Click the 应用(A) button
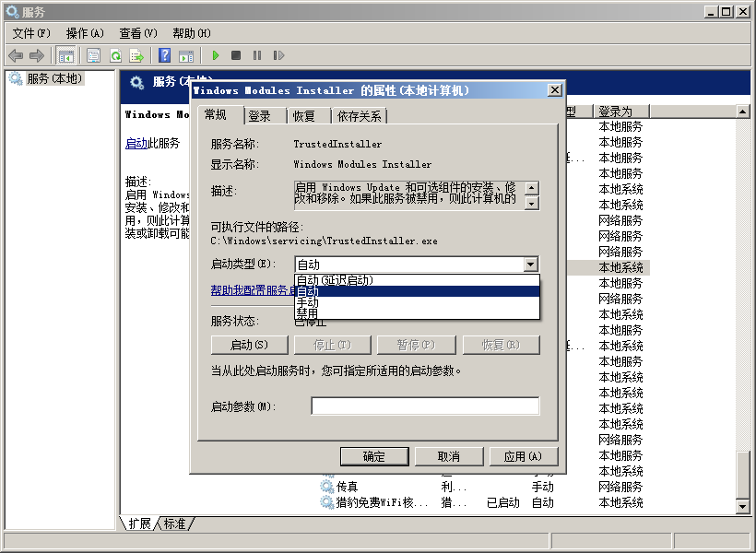 click(524, 456)
